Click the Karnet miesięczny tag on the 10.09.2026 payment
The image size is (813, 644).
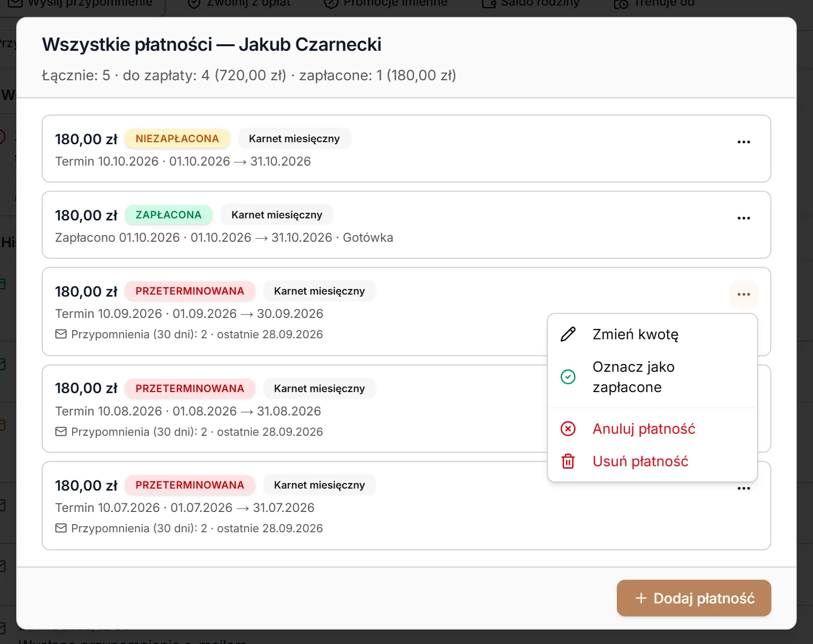coord(319,291)
